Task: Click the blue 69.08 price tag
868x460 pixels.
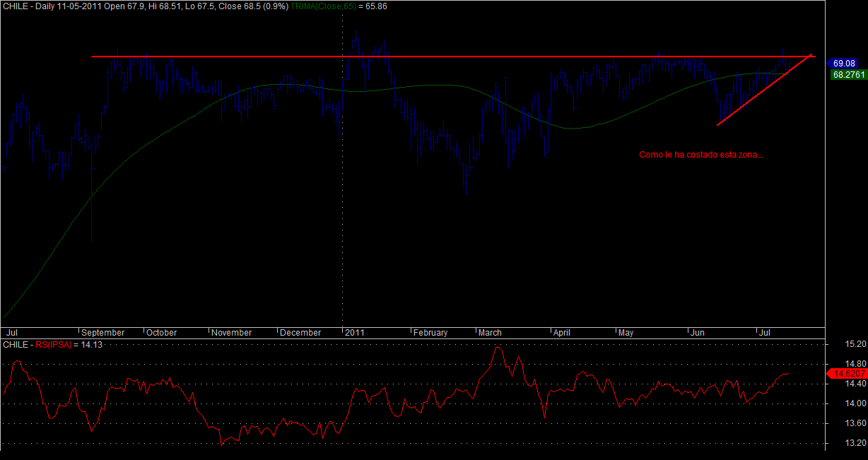Action: click(845, 63)
